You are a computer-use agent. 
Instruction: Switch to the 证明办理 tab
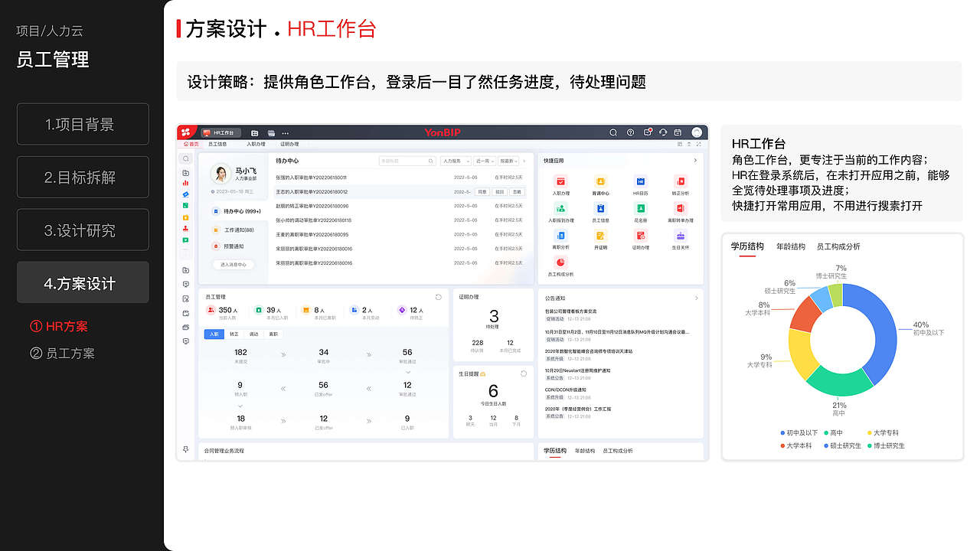pos(289,144)
